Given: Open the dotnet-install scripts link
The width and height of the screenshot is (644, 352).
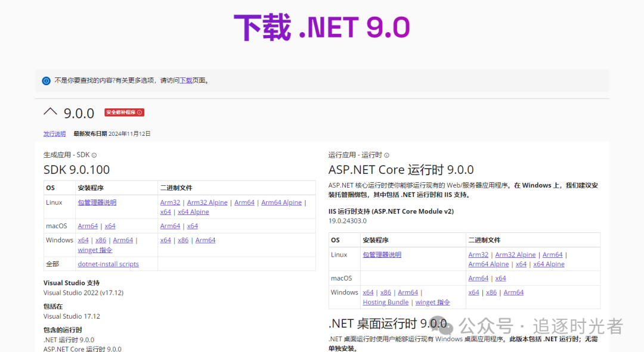Looking at the screenshot, I should click(109, 264).
